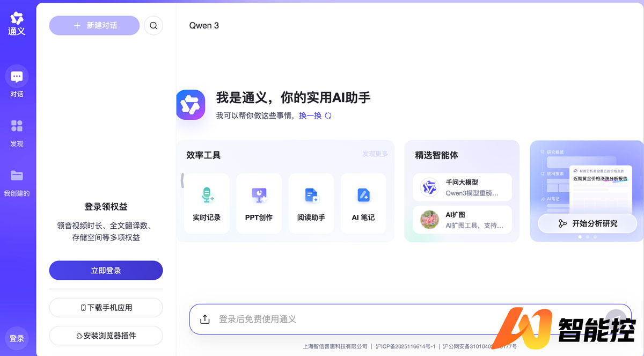The width and height of the screenshot is (644, 356).
Task: Click the 开始分析研究 button
Action: 587,223
